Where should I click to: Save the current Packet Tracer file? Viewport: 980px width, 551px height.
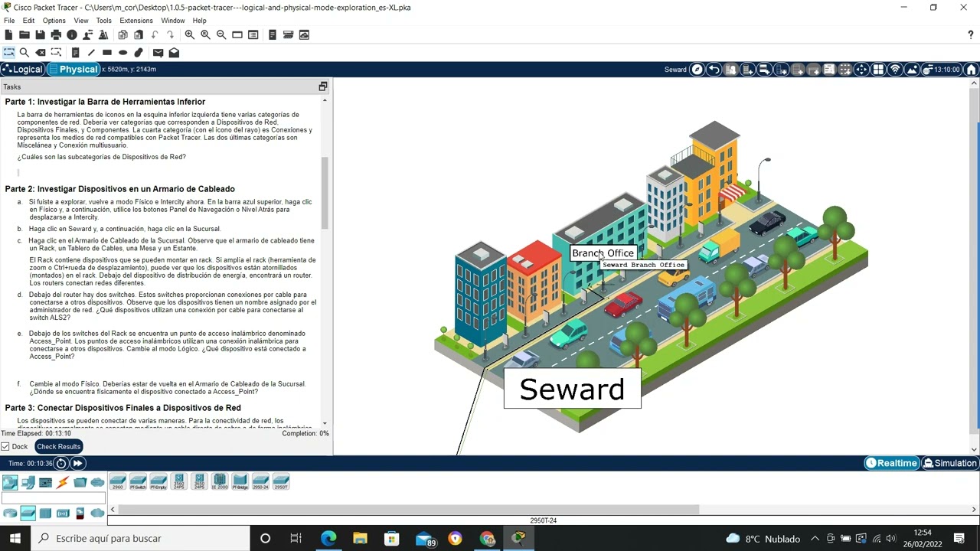tap(40, 34)
